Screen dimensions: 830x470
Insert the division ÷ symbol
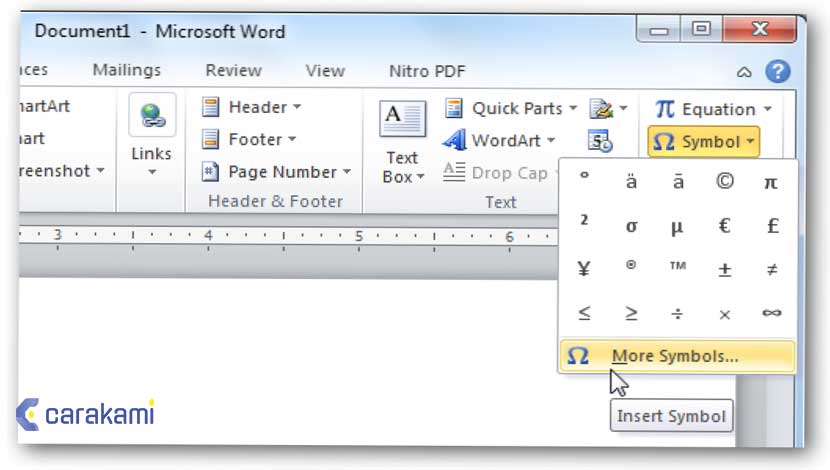[678, 313]
